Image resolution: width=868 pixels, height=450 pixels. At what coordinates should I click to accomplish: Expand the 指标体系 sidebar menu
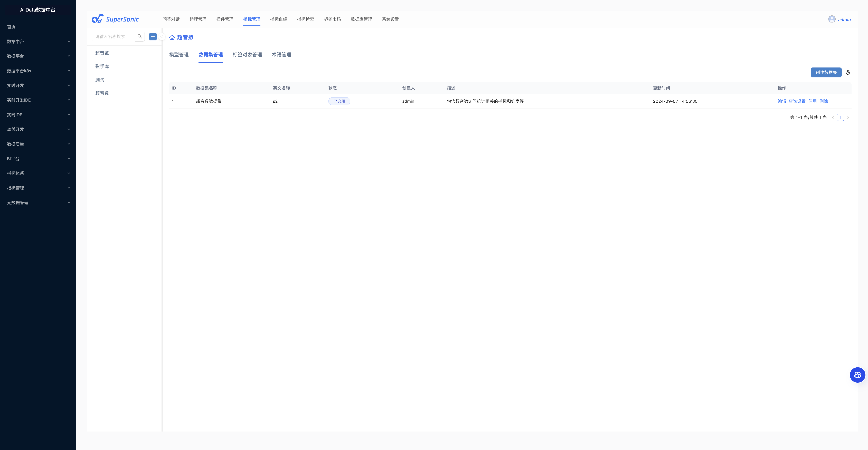pyautogui.click(x=38, y=173)
